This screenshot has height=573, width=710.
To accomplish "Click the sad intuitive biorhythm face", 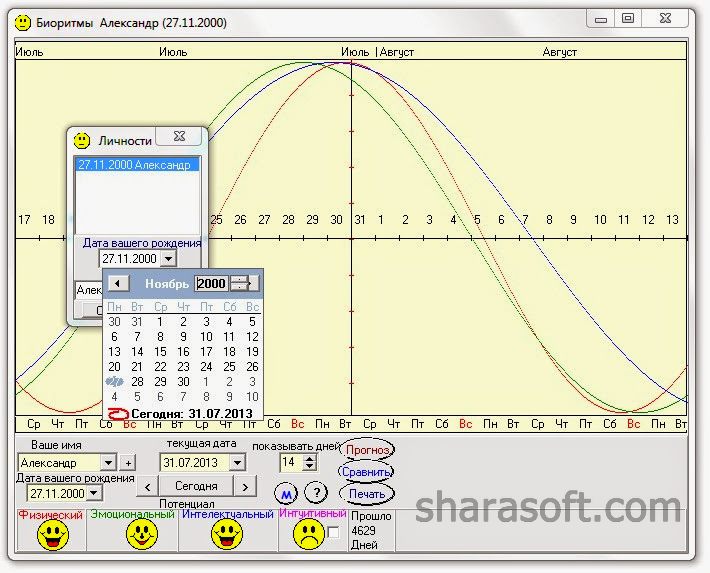I will click(309, 534).
